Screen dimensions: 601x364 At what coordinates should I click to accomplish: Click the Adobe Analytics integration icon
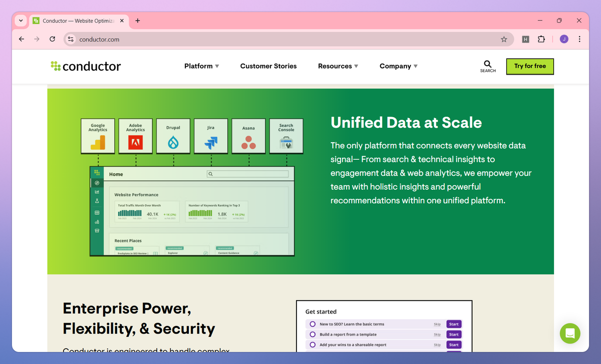click(x=135, y=143)
